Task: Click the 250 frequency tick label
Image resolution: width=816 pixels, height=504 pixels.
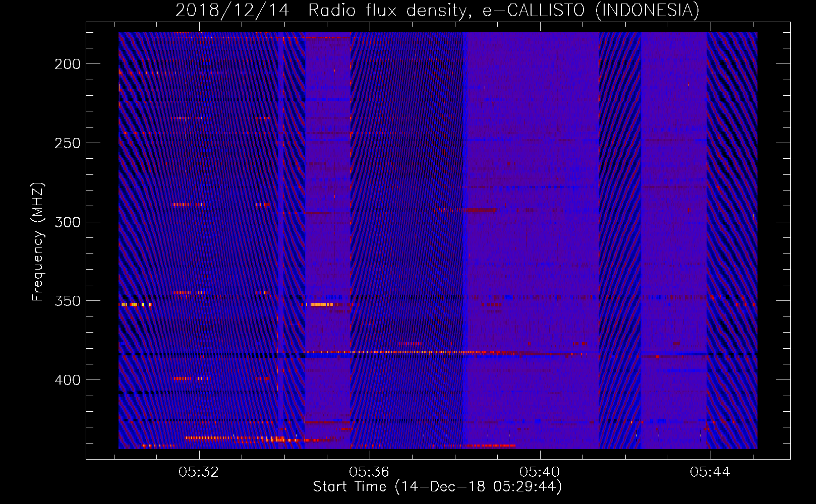Action: [68, 143]
